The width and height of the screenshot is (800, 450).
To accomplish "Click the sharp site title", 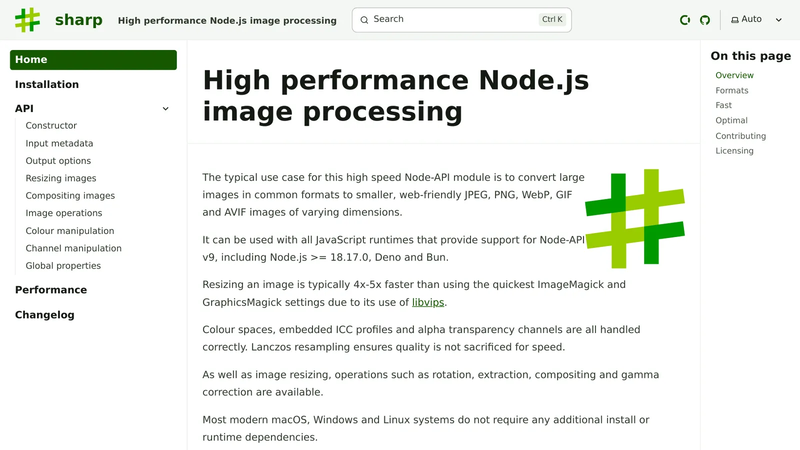I will [79, 20].
